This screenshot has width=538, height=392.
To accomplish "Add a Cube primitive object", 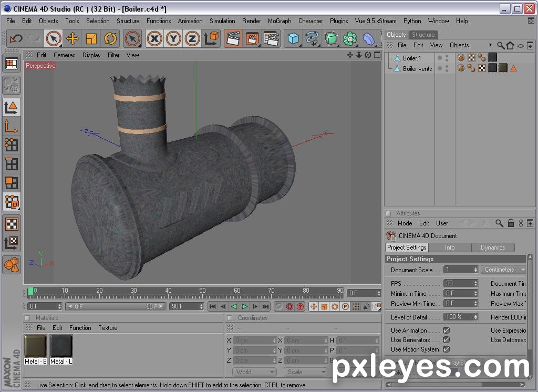I will pos(293,38).
